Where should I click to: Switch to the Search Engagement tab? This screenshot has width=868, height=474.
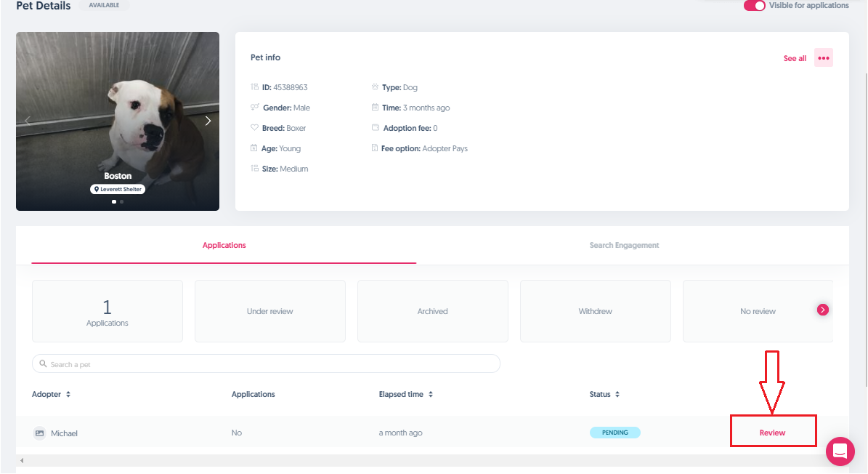click(624, 246)
